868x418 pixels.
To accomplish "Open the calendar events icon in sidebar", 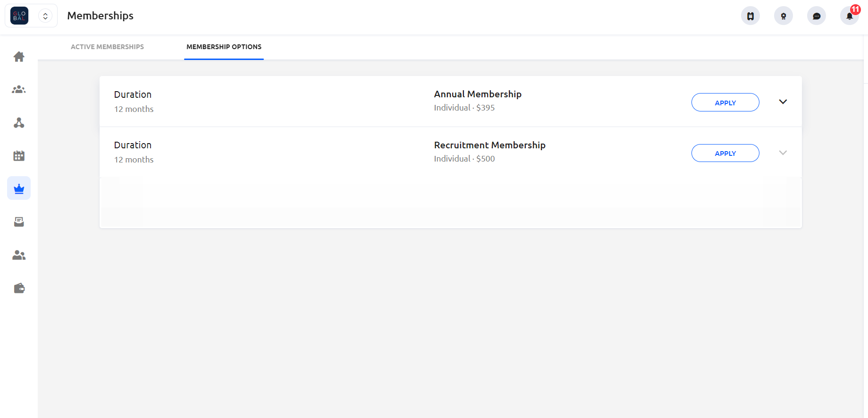I will pyautogui.click(x=19, y=156).
